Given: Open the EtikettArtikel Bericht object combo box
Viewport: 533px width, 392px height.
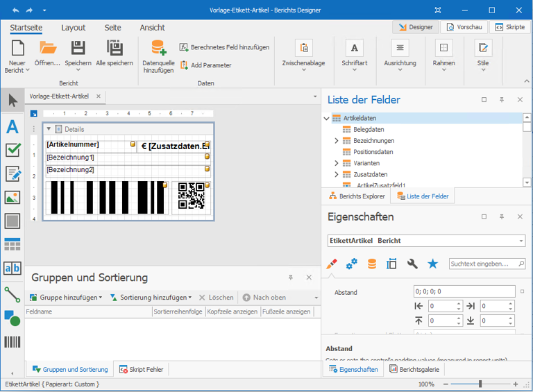Looking at the screenshot, I should point(426,241).
